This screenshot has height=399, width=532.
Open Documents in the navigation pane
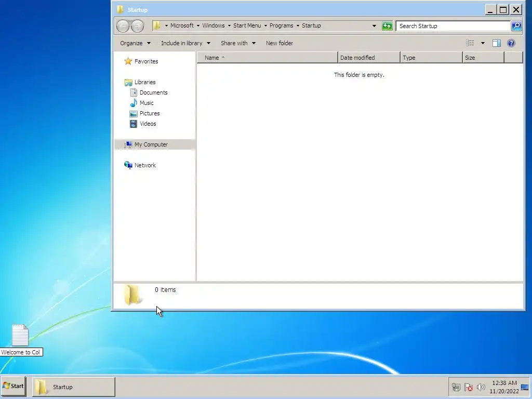pyautogui.click(x=153, y=92)
